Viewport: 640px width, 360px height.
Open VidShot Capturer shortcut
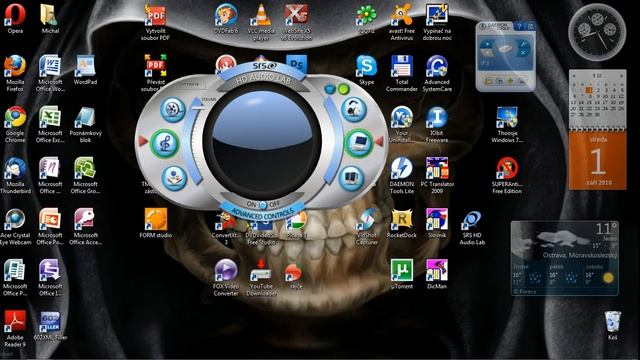click(x=367, y=227)
